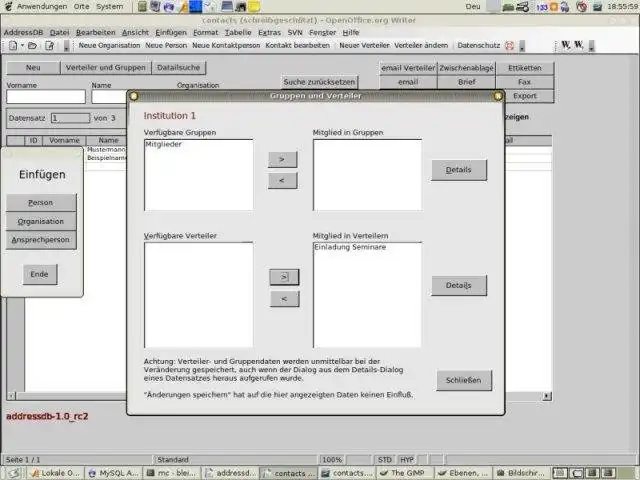Open the AddressDB menu
Image resolution: width=640 pixels, height=480 pixels.
23,32
